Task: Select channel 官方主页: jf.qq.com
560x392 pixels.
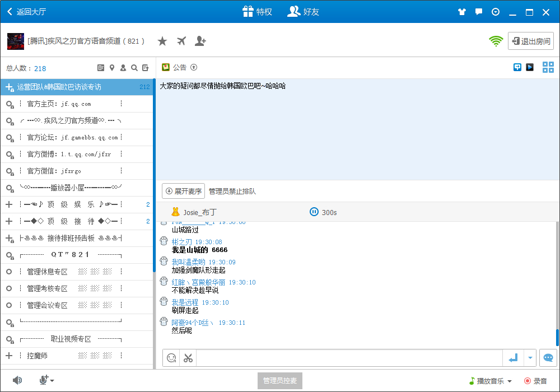Action: tap(76, 104)
